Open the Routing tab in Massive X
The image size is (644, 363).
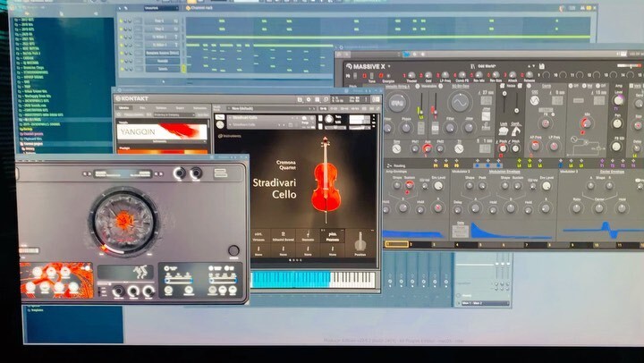(395, 166)
